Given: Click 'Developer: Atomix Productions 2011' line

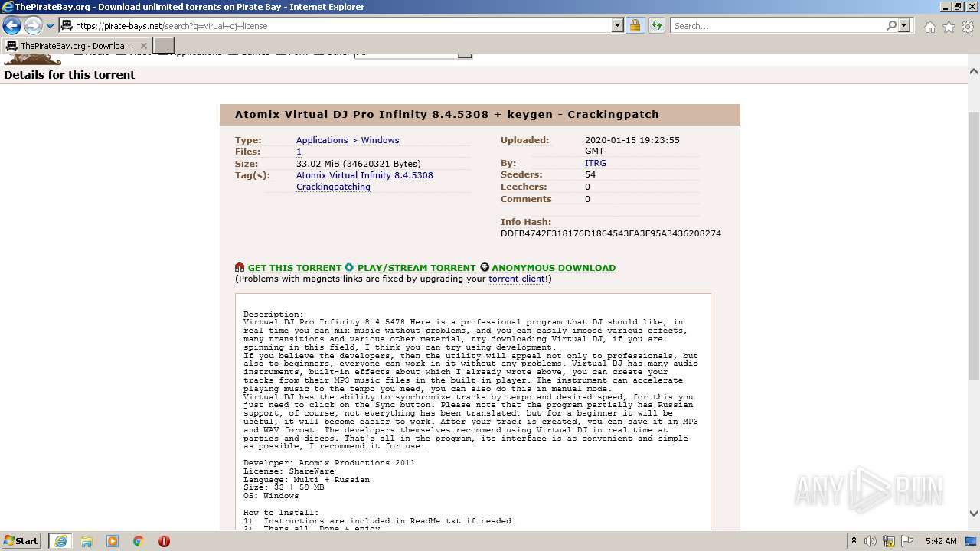Looking at the screenshot, I should [x=329, y=463].
